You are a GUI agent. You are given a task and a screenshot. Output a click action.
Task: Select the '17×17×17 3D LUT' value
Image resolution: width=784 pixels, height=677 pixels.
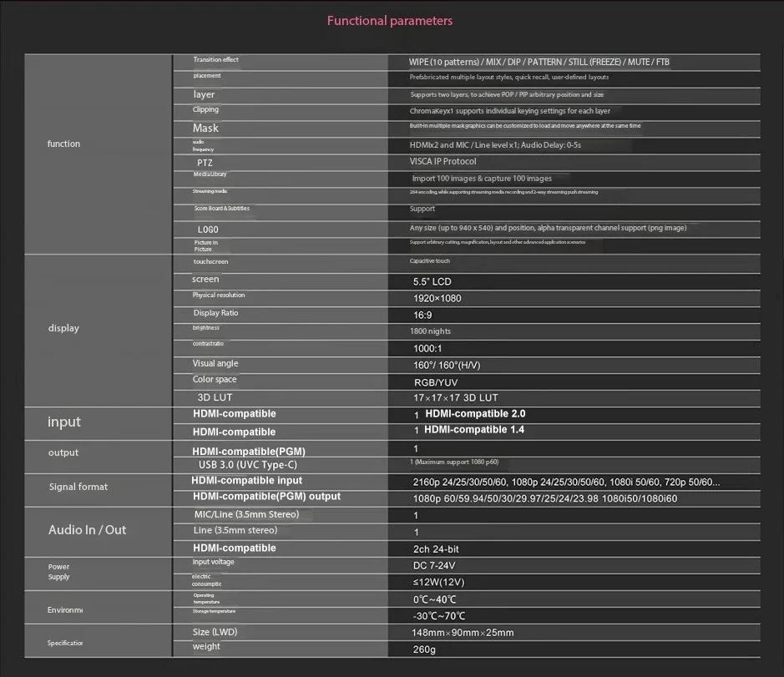(x=455, y=398)
